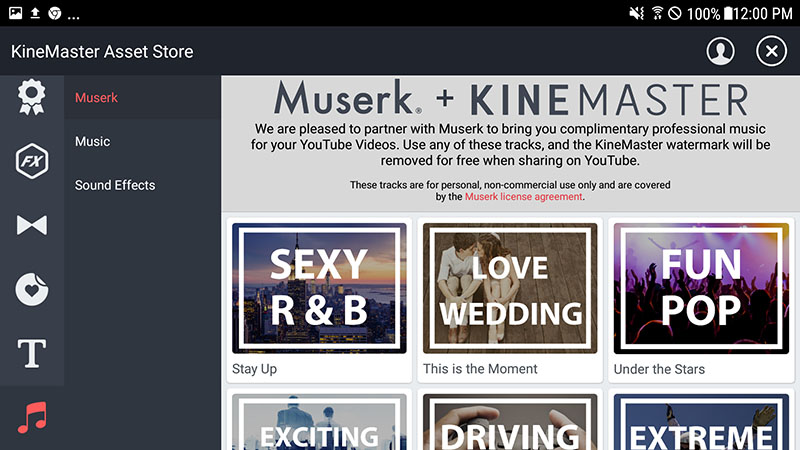Open the Exciting track thumbnail
800x450 pixels.
[319, 422]
